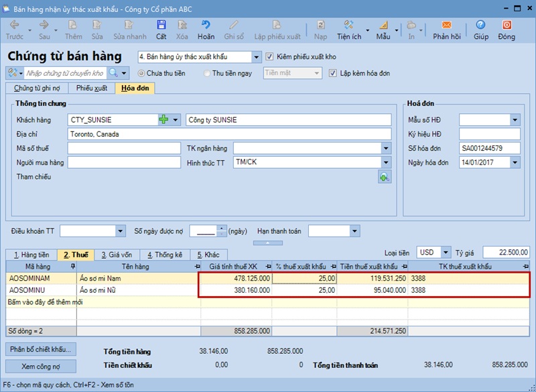Click green plus to add customer
This screenshot has height=392, width=536.
(164, 120)
